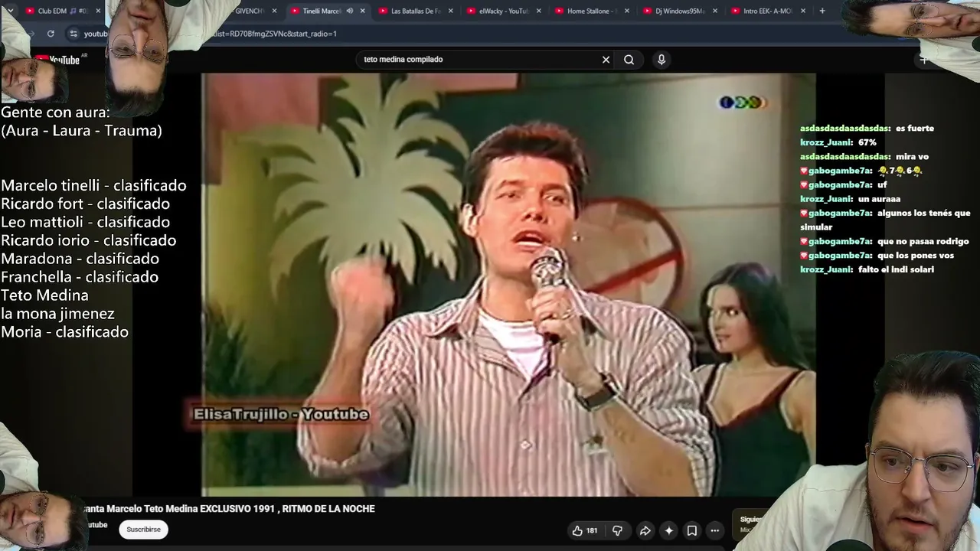View site information for youtube.com

pyautogui.click(x=73, y=34)
